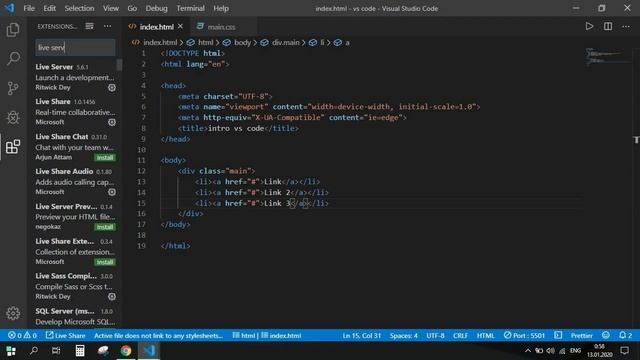Change UTF-8 file encoding
640x360 pixels.
pyautogui.click(x=435, y=336)
